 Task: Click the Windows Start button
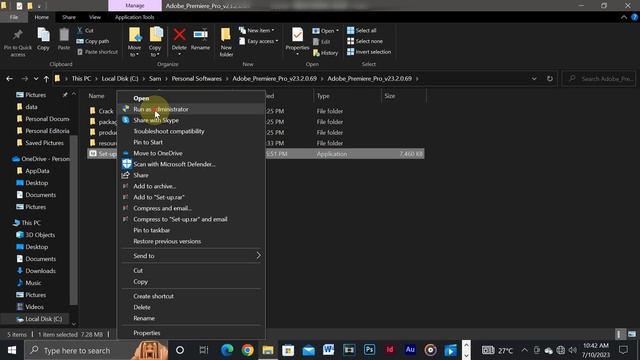[x=12, y=350]
